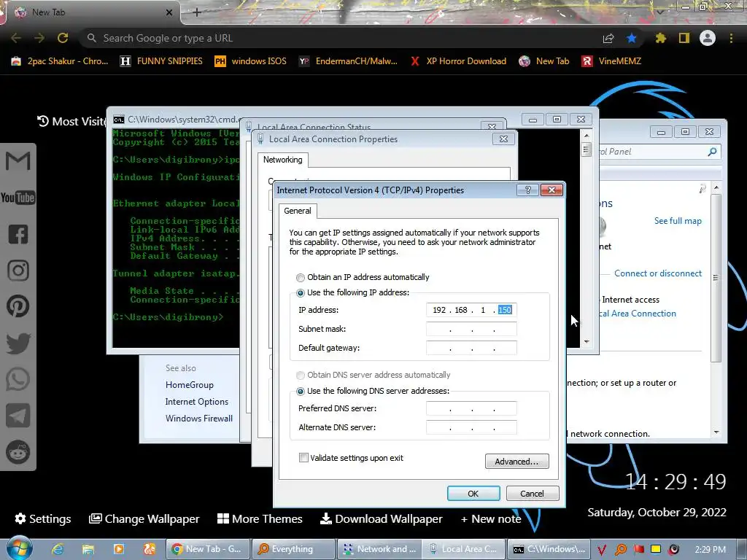This screenshot has height=560, width=747.
Task: Click the Change Wallpaper button
Action: point(144,518)
